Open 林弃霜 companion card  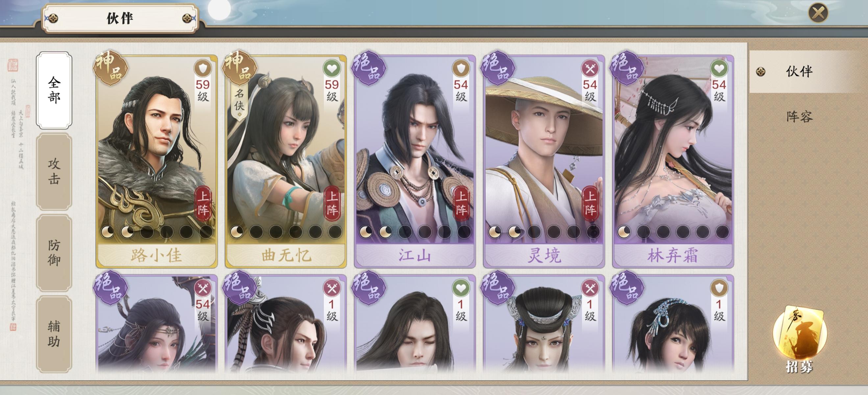coord(673,162)
